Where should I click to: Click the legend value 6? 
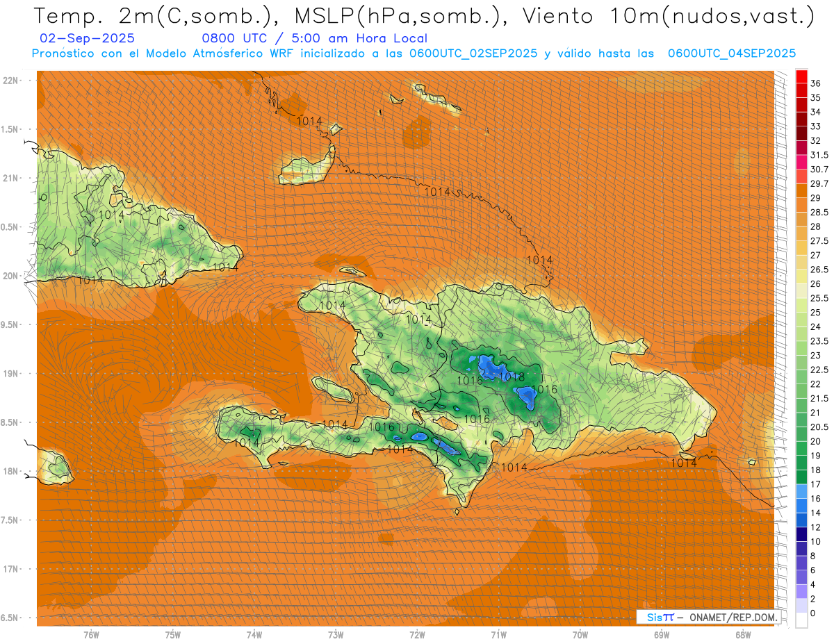[x=813, y=570]
